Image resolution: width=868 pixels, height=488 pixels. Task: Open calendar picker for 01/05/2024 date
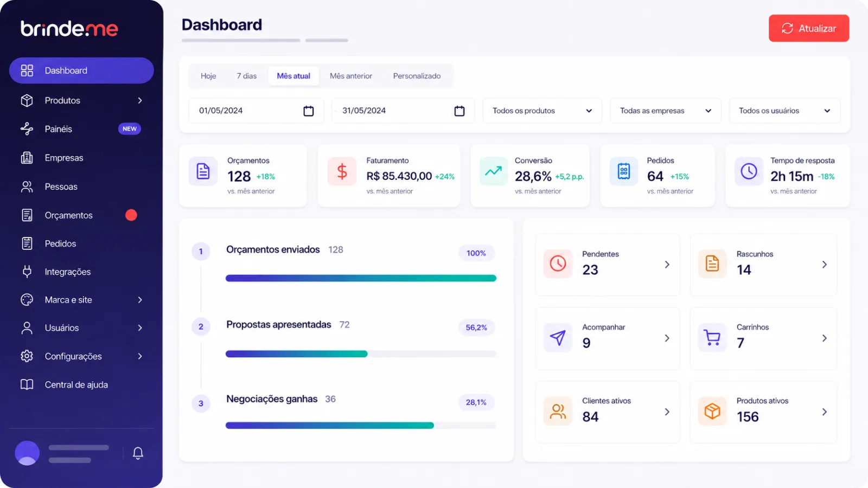tap(308, 111)
